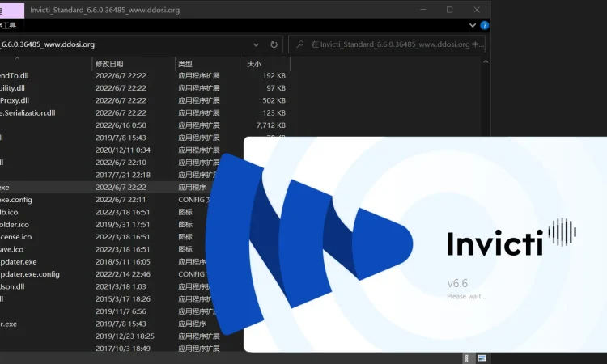Select the row dated 2019/11/7 6:56
This screenshot has width=607, height=364.
point(108,311)
